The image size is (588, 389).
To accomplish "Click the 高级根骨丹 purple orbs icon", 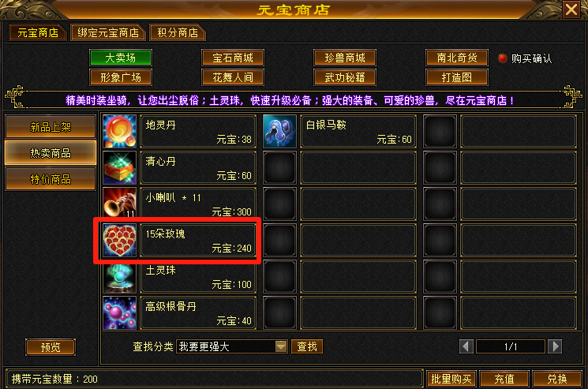I will (120, 313).
